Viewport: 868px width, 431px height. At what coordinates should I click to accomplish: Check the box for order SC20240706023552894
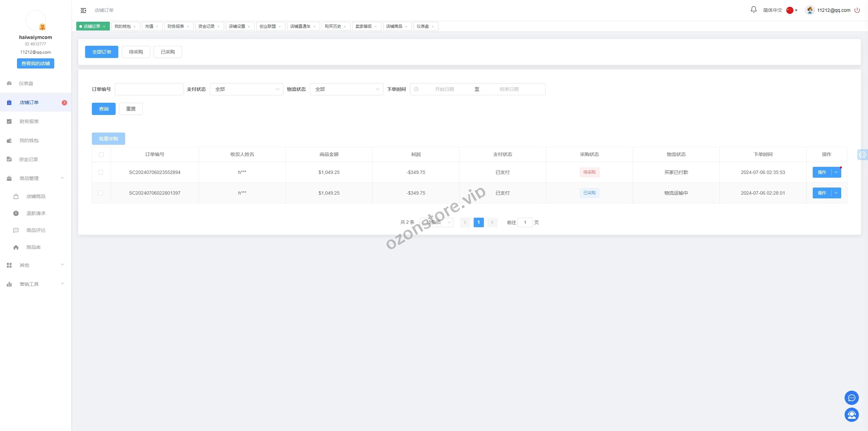pyautogui.click(x=101, y=172)
